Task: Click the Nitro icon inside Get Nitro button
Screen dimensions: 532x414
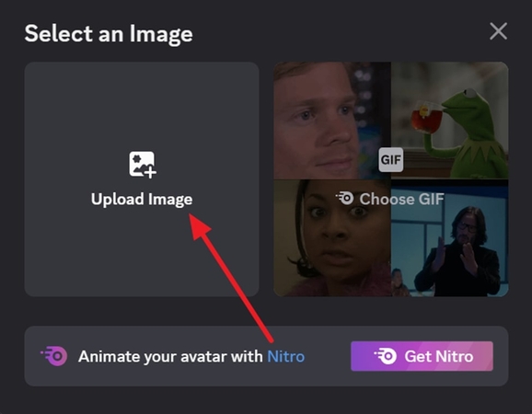Action: (x=385, y=356)
